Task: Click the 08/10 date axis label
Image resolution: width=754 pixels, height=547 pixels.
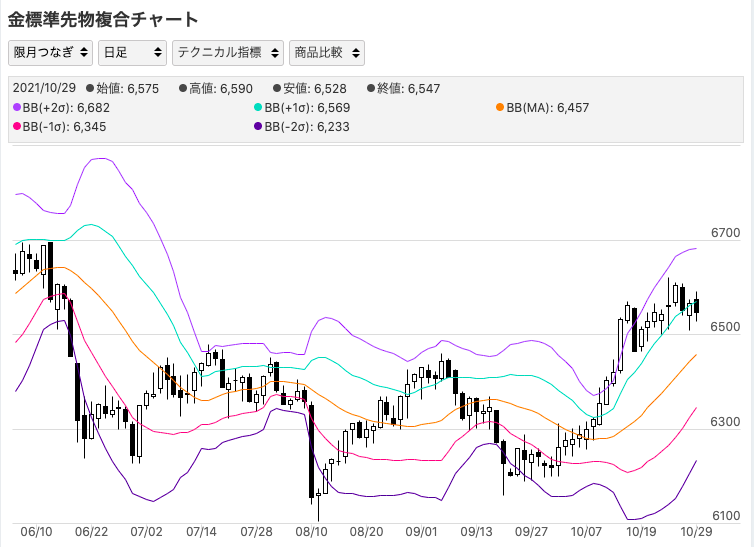Action: coord(311,532)
